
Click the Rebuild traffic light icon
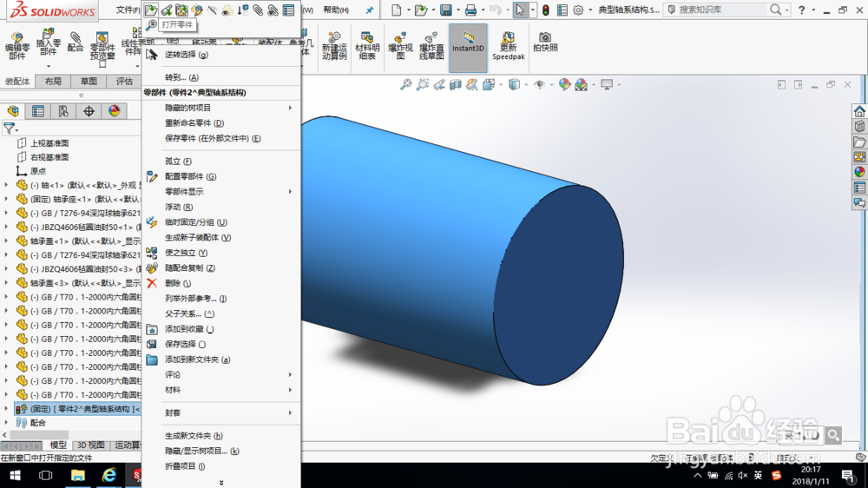tap(546, 10)
